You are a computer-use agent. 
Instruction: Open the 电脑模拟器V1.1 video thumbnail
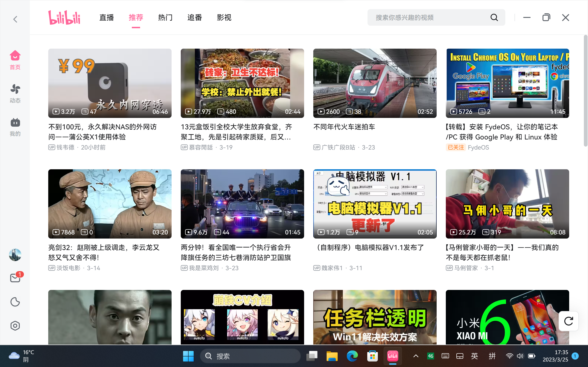375,204
